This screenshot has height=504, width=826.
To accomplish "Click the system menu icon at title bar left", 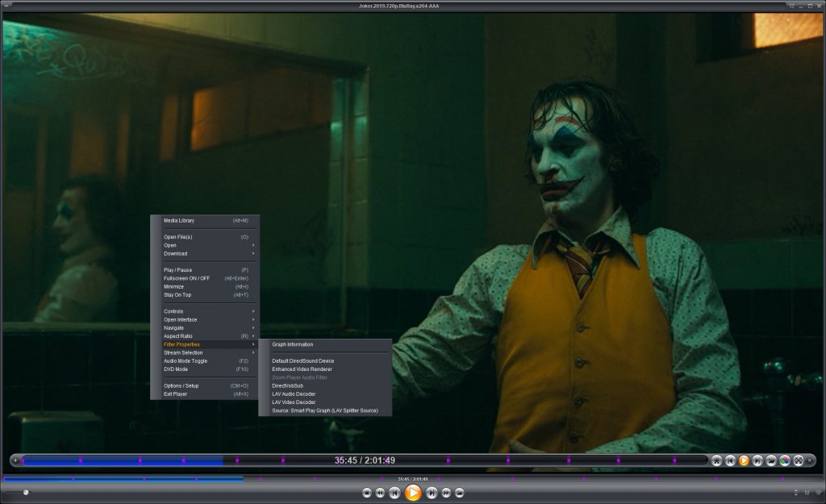I will click(x=6, y=6).
